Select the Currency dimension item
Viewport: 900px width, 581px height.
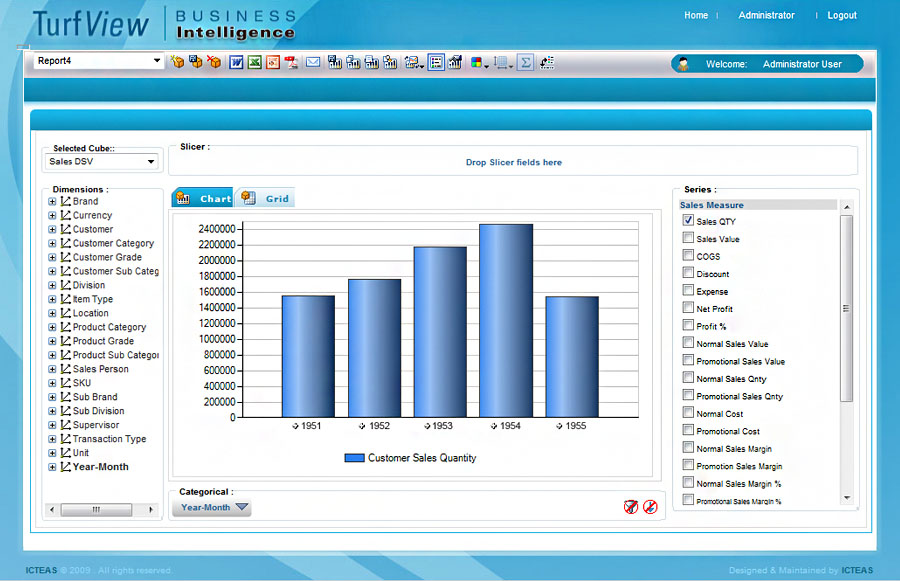92,215
